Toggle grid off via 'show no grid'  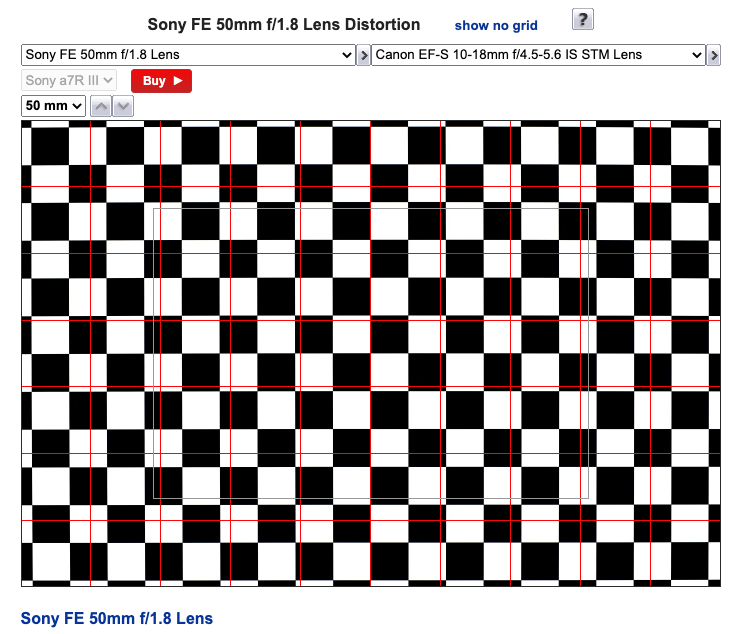tap(496, 25)
